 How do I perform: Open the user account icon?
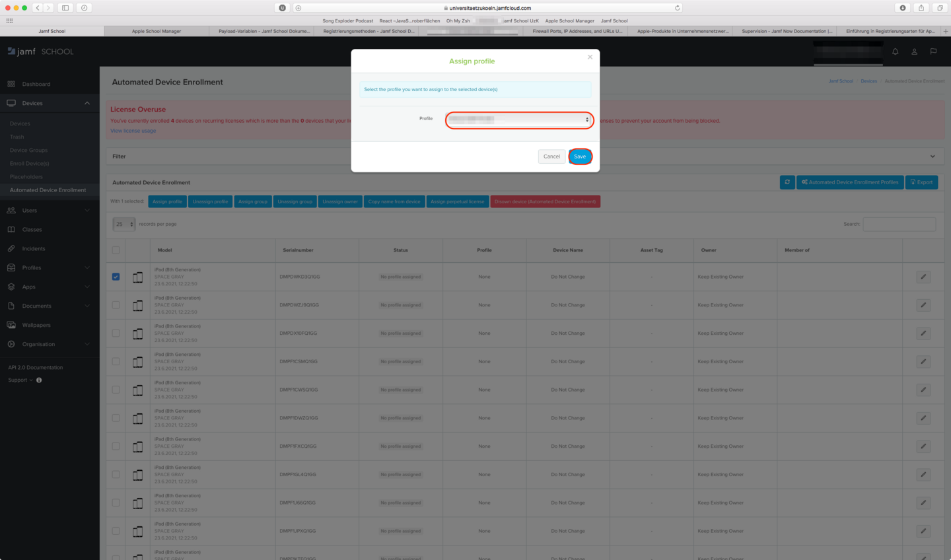pos(915,52)
